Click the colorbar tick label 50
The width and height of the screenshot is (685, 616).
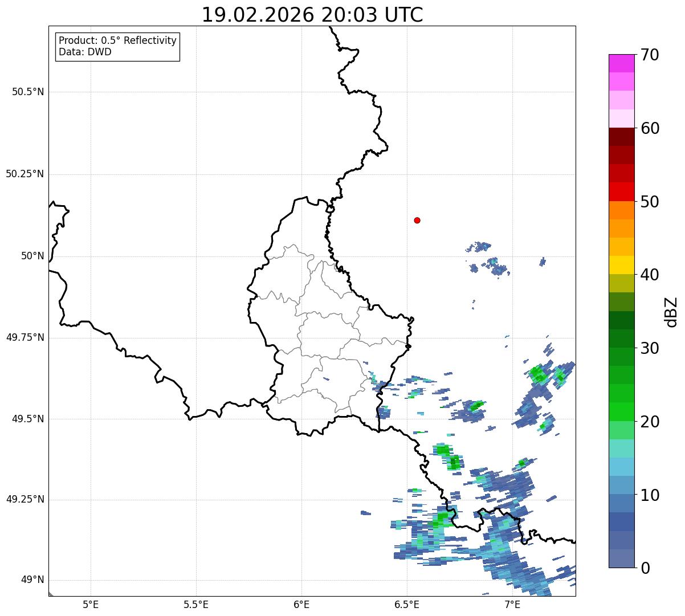click(x=650, y=202)
